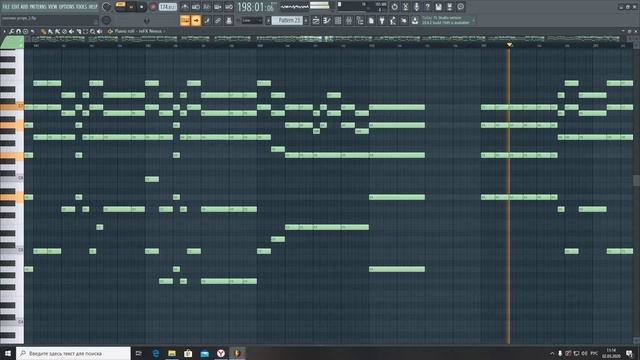Toggle typing keyboard to piano icon

point(185,20)
